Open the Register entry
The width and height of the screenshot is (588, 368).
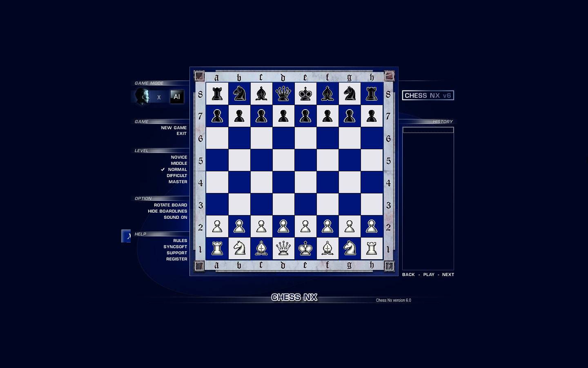click(x=177, y=259)
